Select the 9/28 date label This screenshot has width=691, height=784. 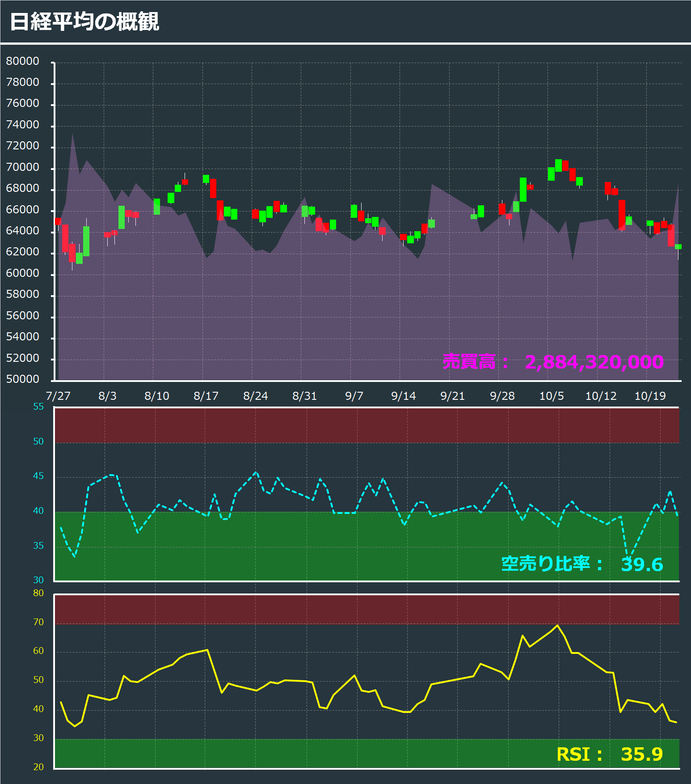tap(502, 396)
